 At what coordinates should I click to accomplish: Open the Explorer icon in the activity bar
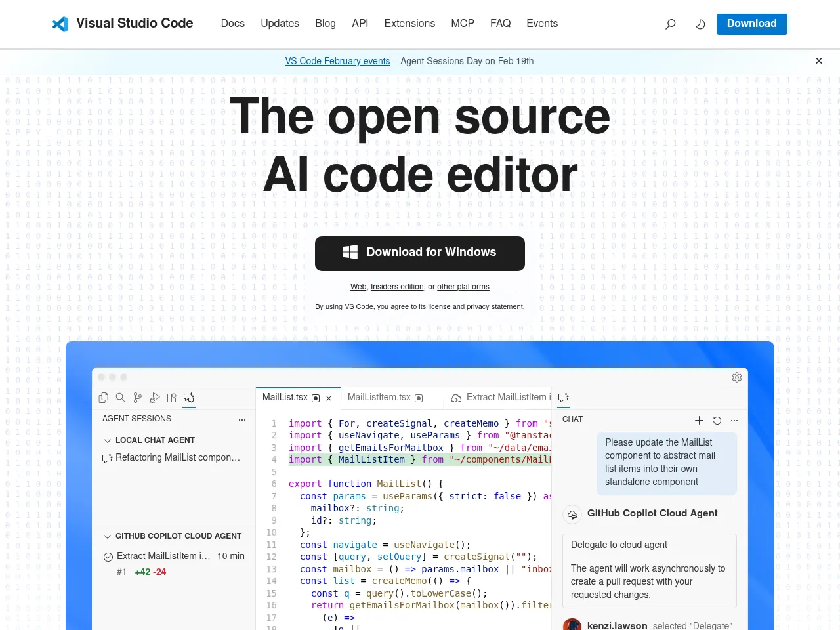[103, 398]
